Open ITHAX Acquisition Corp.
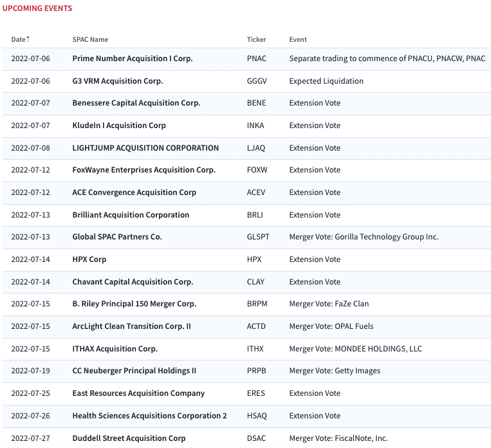The height and width of the screenshot is (448, 491). 115,349
